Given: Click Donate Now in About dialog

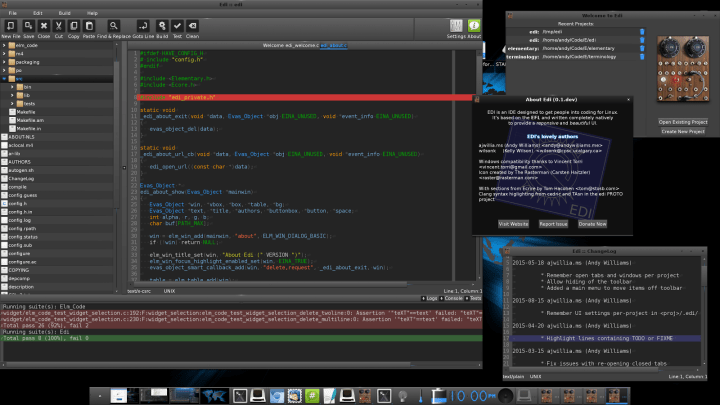Looking at the screenshot, I should 592,224.
